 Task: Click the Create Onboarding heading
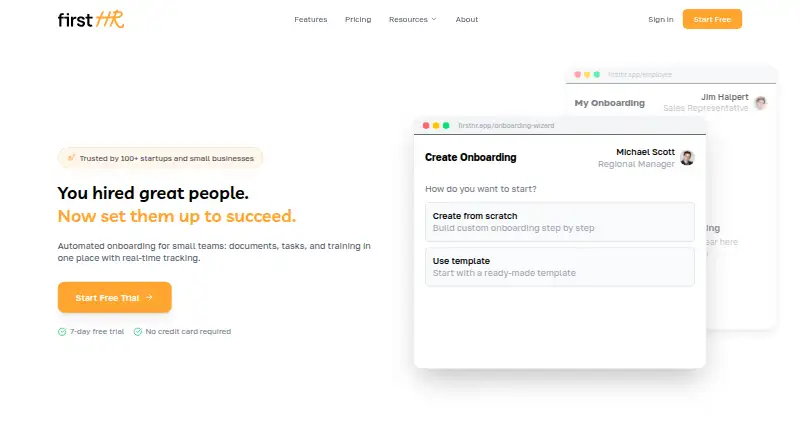470,157
